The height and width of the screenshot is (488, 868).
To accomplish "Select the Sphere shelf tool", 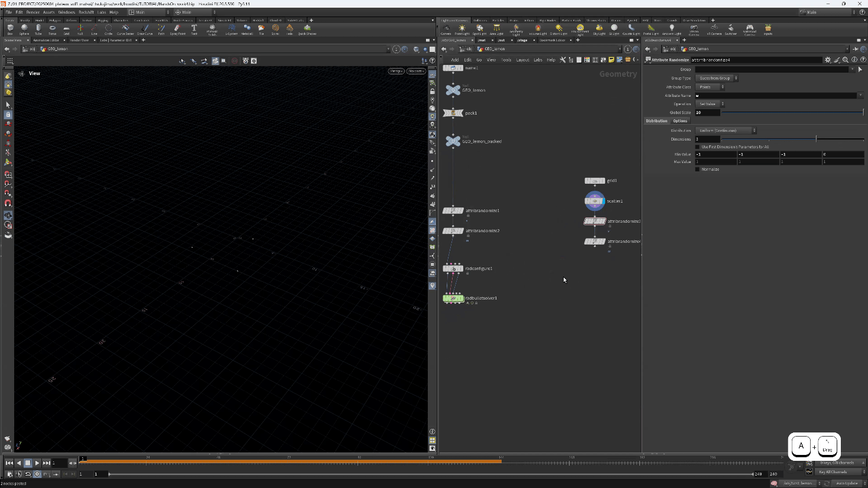I will [x=24, y=29].
